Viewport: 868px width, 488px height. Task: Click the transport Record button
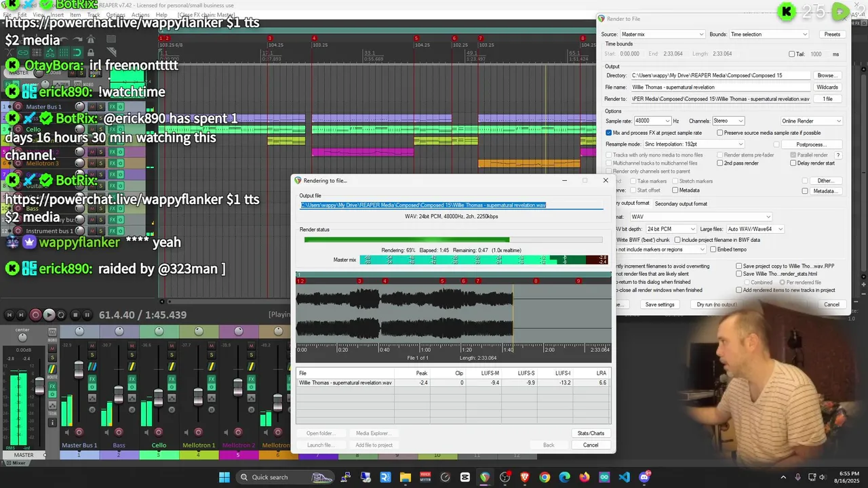click(35, 314)
